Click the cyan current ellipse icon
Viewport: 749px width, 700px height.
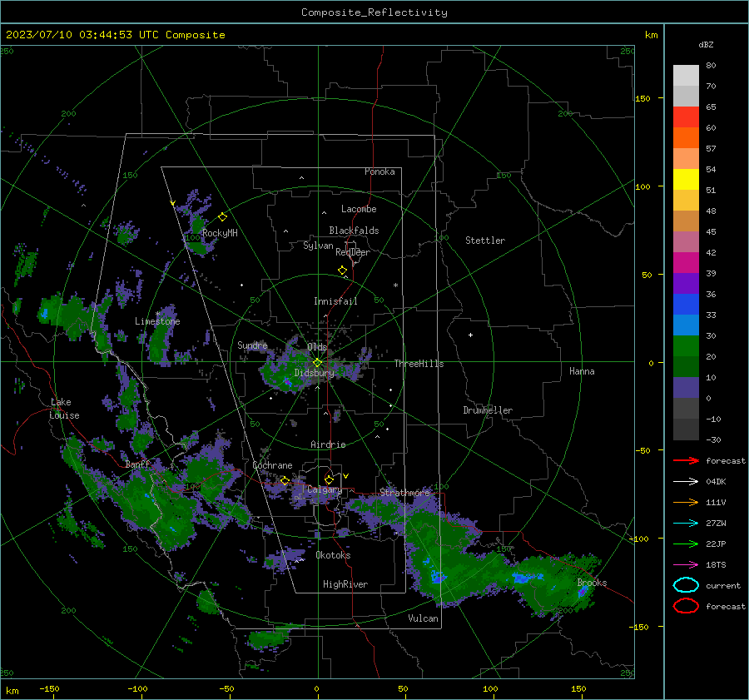click(x=686, y=585)
